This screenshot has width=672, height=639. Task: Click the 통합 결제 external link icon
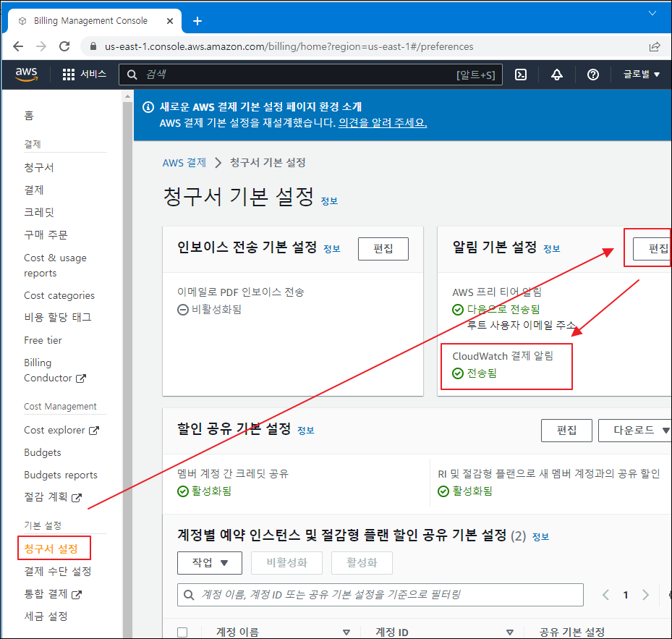coord(76,594)
